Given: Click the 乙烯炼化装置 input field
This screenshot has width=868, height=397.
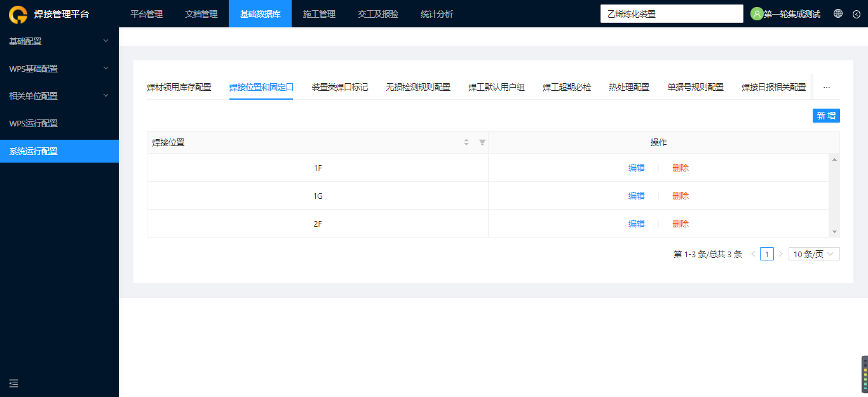Looking at the screenshot, I should point(672,14).
